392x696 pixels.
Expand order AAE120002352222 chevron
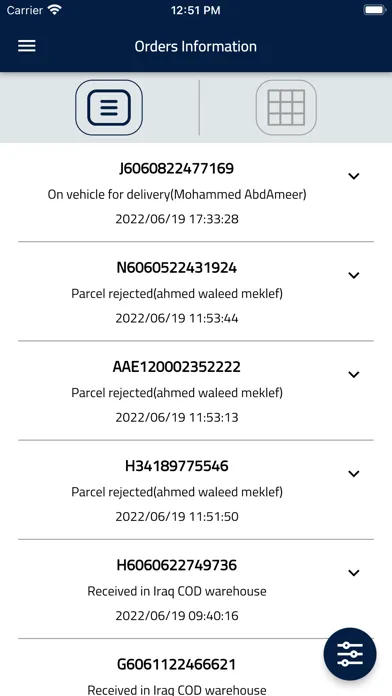point(354,375)
